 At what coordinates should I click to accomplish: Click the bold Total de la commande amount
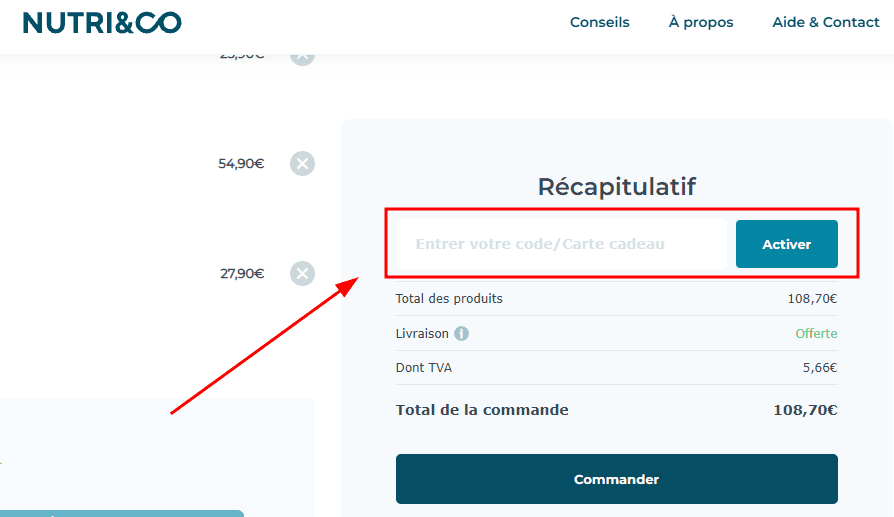coord(804,410)
